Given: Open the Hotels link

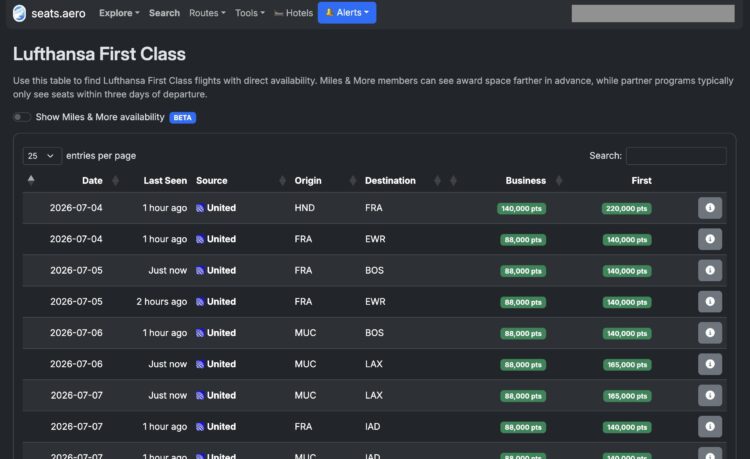Looking at the screenshot, I should click(x=294, y=13).
